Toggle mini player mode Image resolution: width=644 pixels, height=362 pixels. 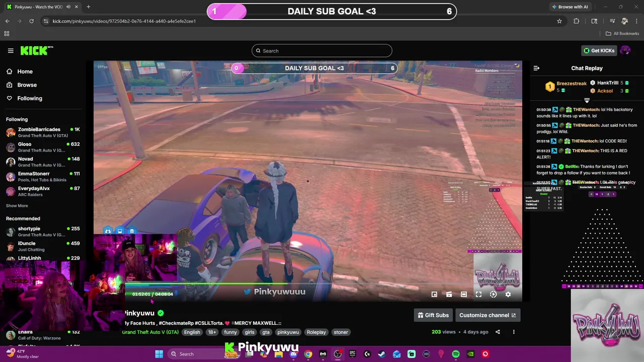click(x=434, y=295)
